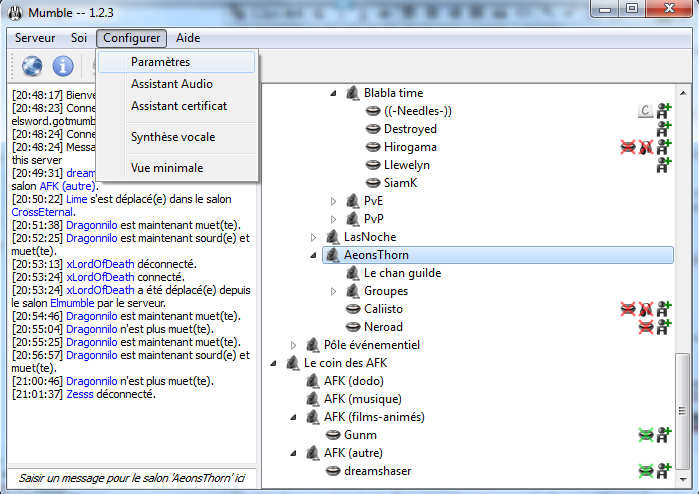The width and height of the screenshot is (699, 494).
Task: Click the deafened icon on Hirogama row
Action: pos(646,147)
